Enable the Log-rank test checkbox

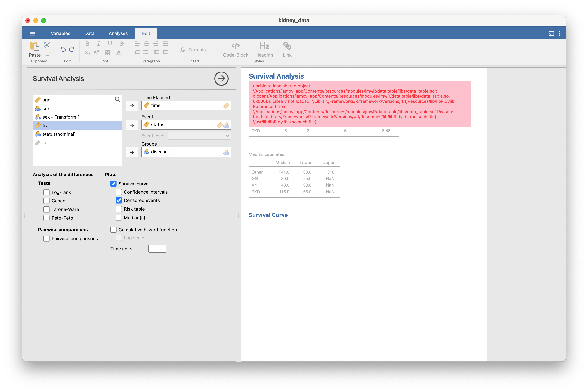tap(46, 192)
